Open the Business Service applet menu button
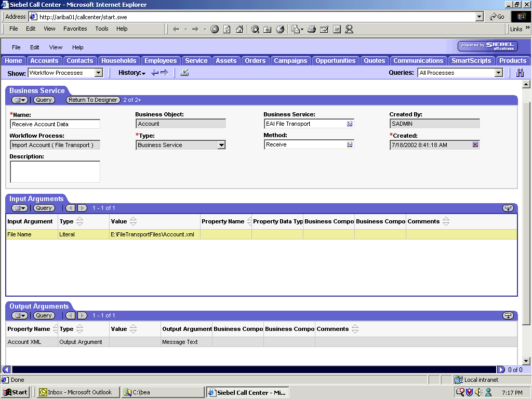Viewport: 532px width, 399px height. pos(19,100)
